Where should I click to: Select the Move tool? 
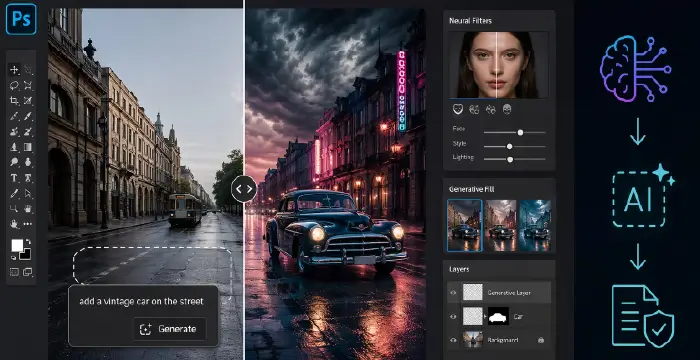[14, 70]
